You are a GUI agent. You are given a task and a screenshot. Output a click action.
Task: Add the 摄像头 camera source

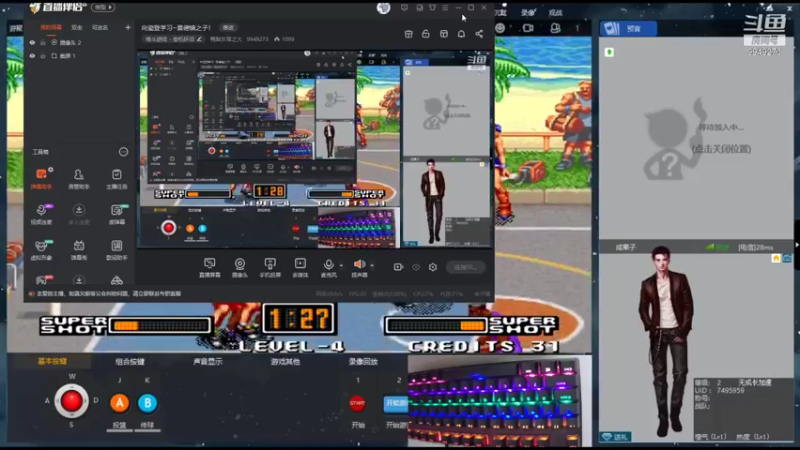click(x=239, y=267)
